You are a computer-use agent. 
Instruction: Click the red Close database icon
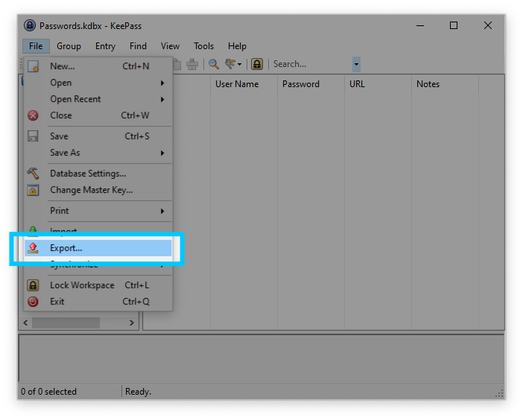tap(33, 115)
